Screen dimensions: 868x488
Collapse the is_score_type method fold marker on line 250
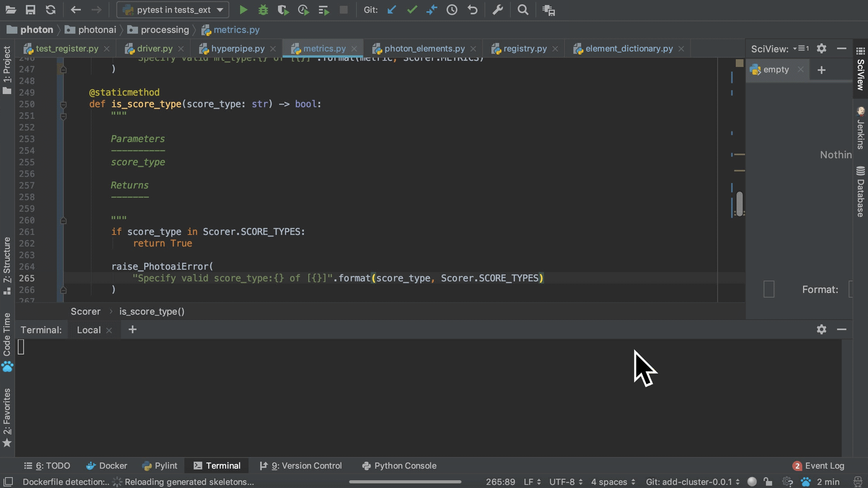63,104
